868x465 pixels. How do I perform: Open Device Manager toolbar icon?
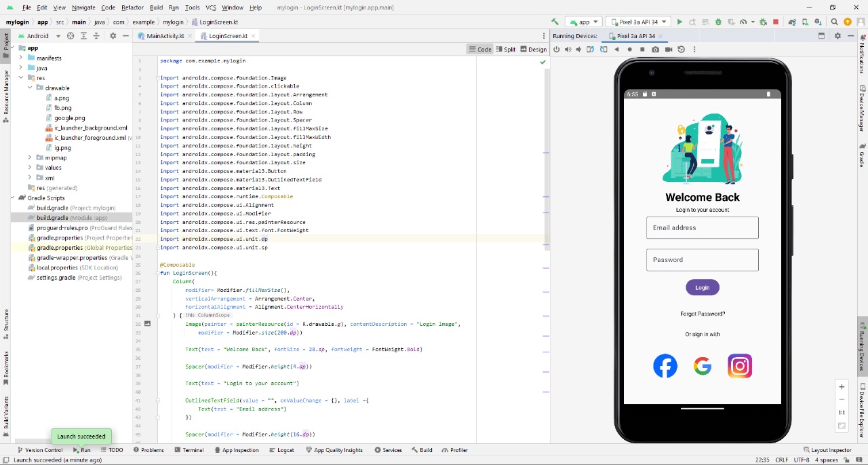[805, 22]
